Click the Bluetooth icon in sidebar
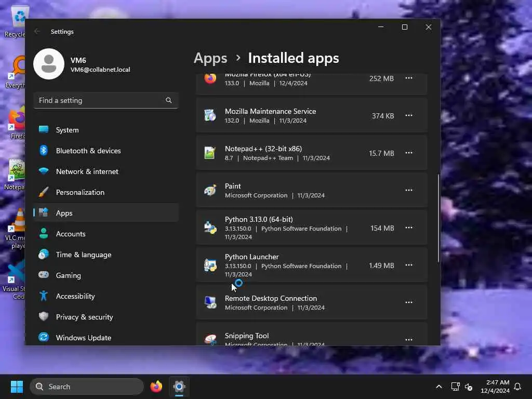Screen dimensions: 532x399 click(x=44, y=150)
